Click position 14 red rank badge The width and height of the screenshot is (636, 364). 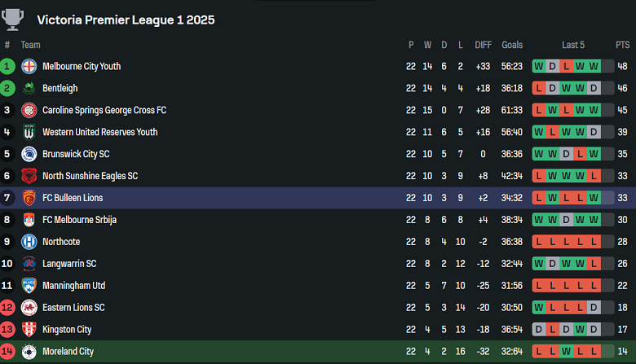7,352
